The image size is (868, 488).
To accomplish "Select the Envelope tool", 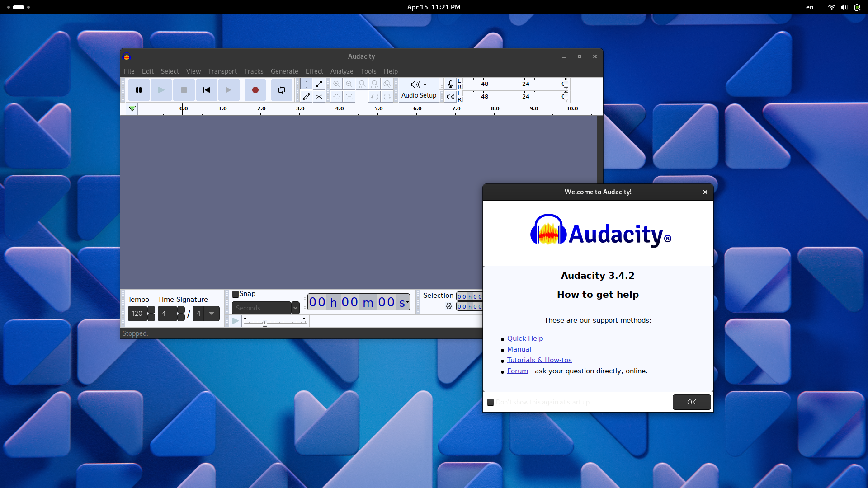I will [319, 84].
